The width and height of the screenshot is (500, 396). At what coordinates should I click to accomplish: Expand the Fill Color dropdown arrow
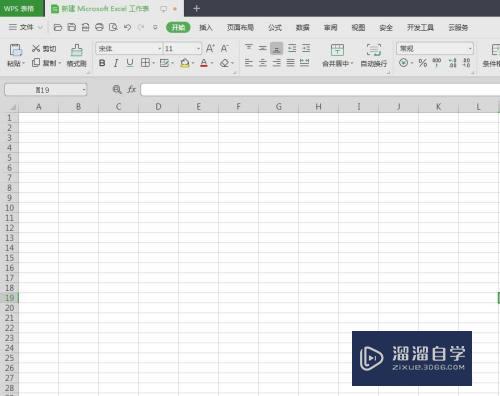pyautogui.click(x=193, y=63)
